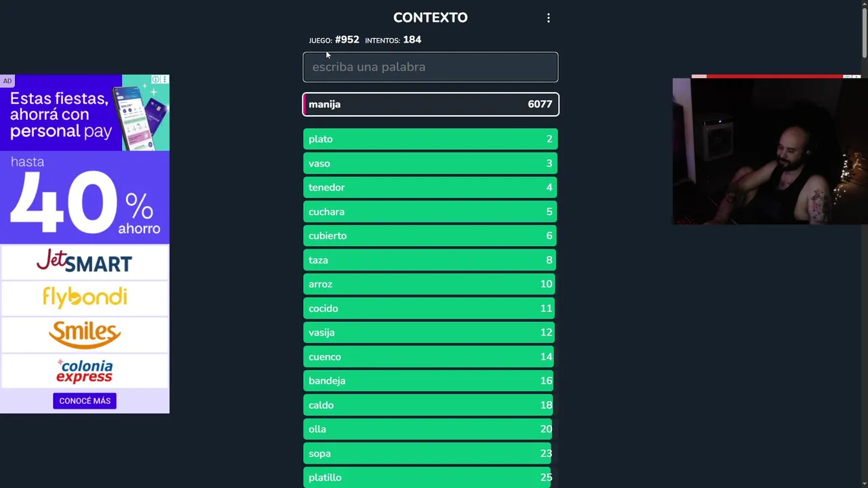This screenshot has height=488, width=868.
Task: Click the CONTEXTO title heading
Action: pos(430,18)
